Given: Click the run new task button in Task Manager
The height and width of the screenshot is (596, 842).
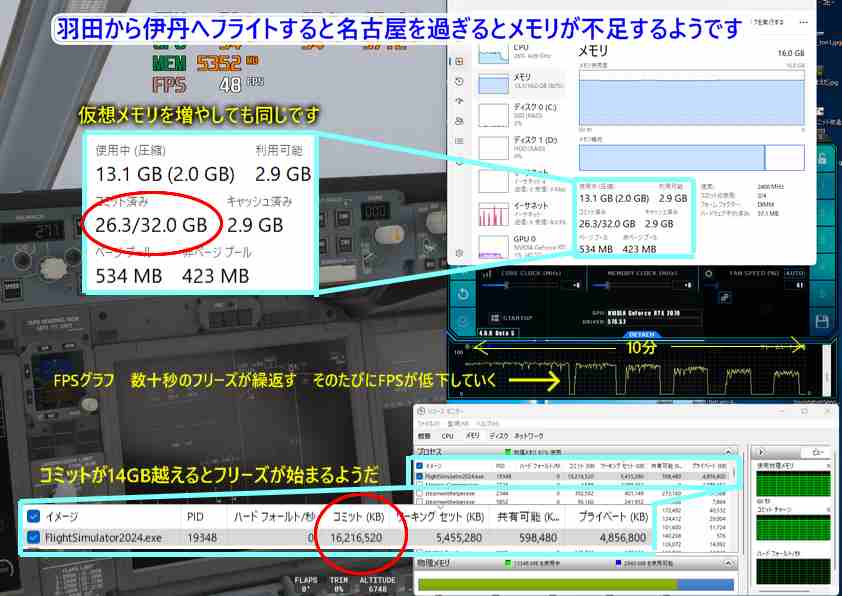Looking at the screenshot, I should 768,23.
